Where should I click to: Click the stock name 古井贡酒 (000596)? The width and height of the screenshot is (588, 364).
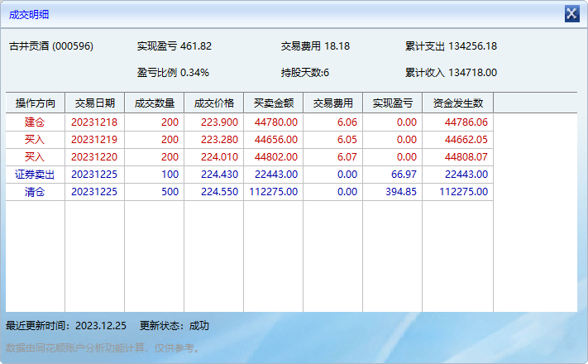51,46
